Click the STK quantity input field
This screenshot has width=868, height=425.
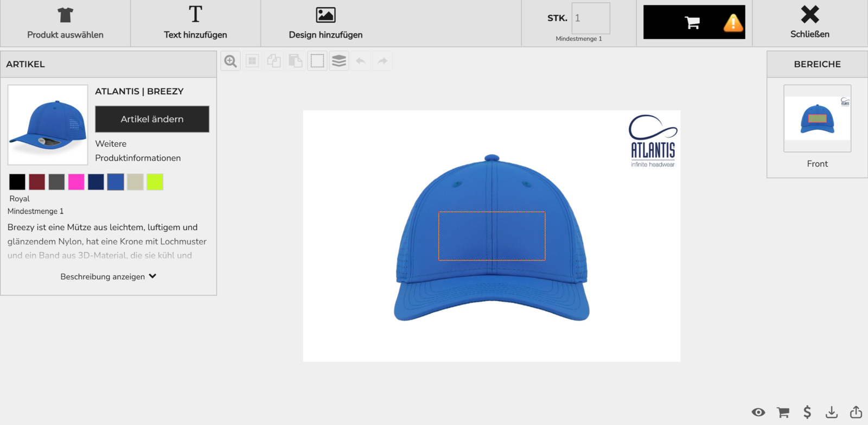point(591,18)
